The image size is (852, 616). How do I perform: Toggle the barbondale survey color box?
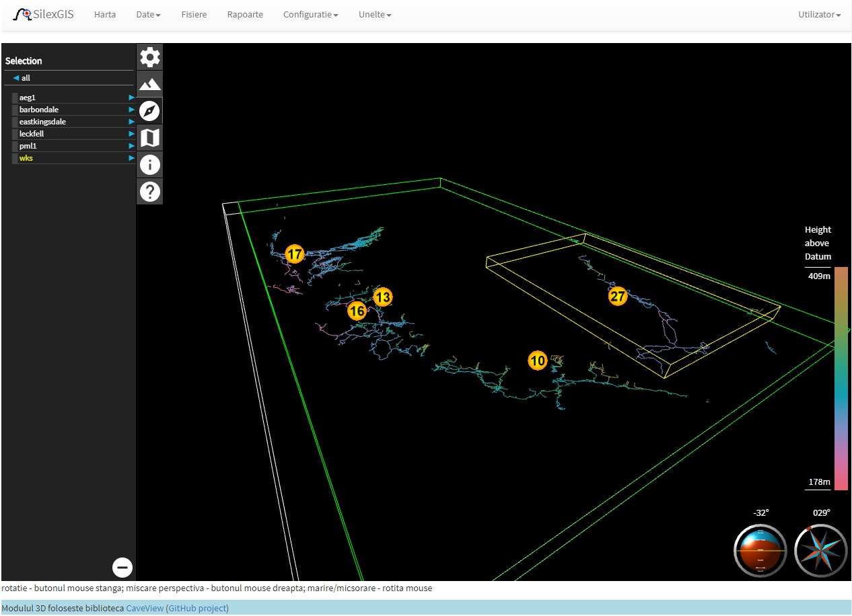[15, 110]
